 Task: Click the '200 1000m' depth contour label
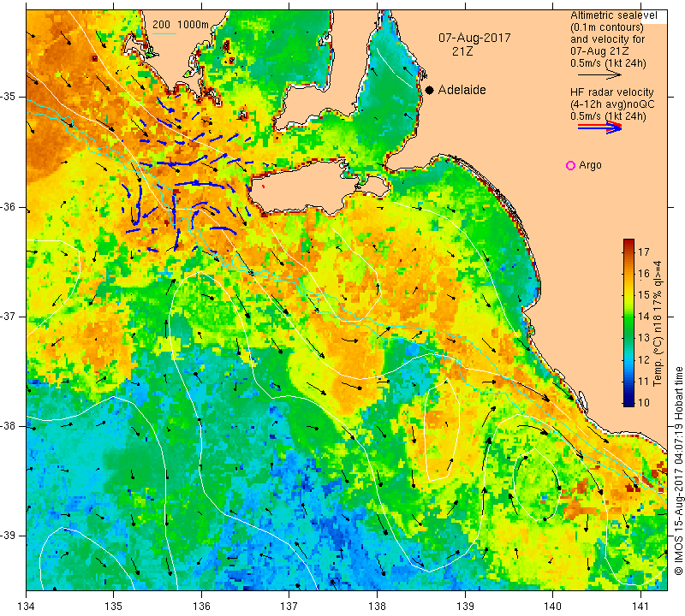click(181, 25)
